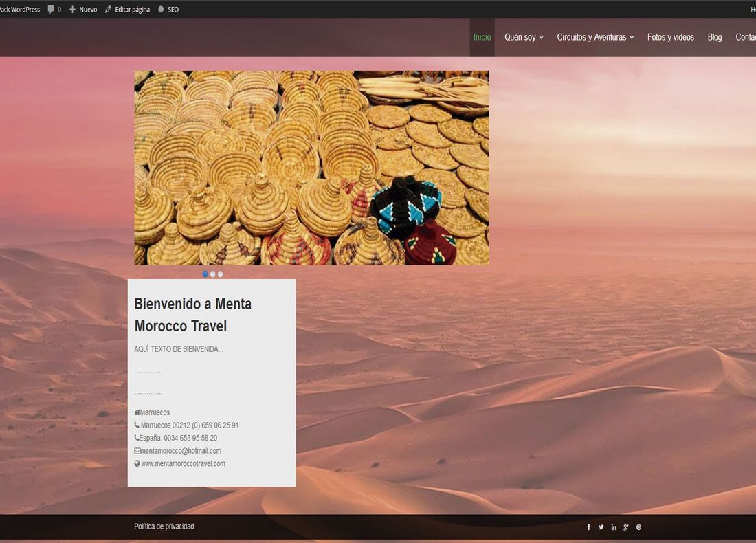Click the home icon beside Marruecos

pos(137,412)
